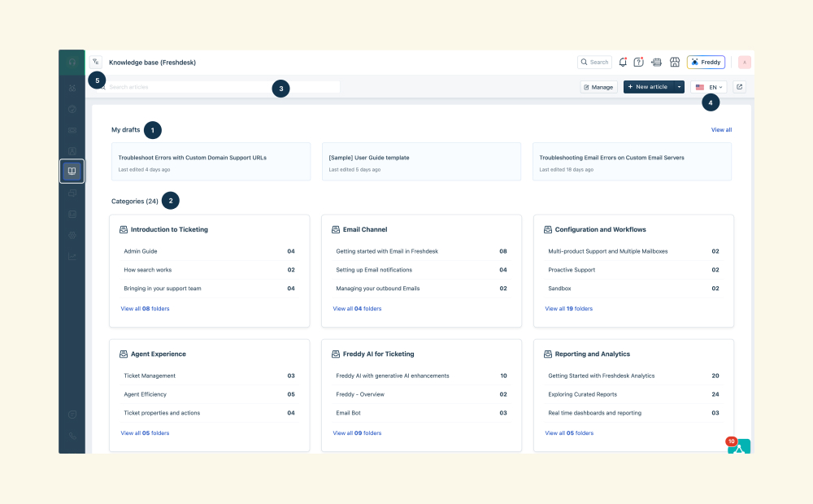Click the icon beside Email Channel heading
This screenshot has height=504, width=813.
click(336, 229)
